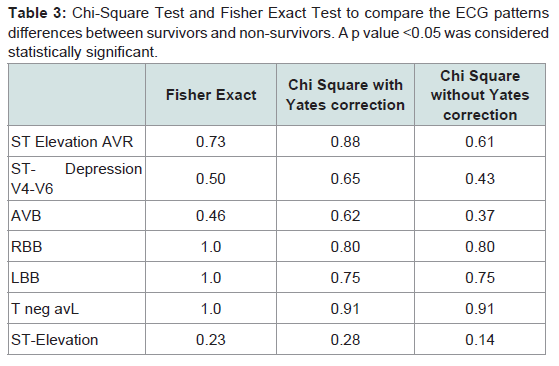The width and height of the screenshot is (559, 366).
Task: Select the 0.46 value in AVB row
Action: click(x=211, y=216)
